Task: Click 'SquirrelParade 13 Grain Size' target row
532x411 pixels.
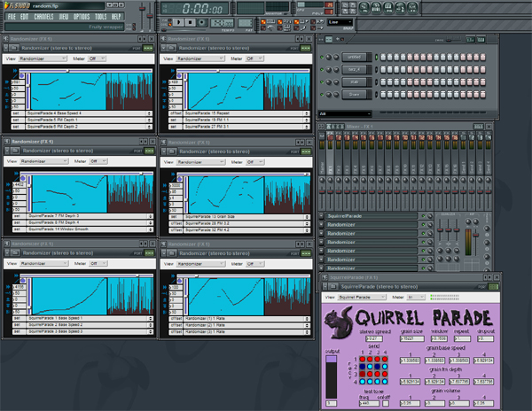Action: [246, 217]
